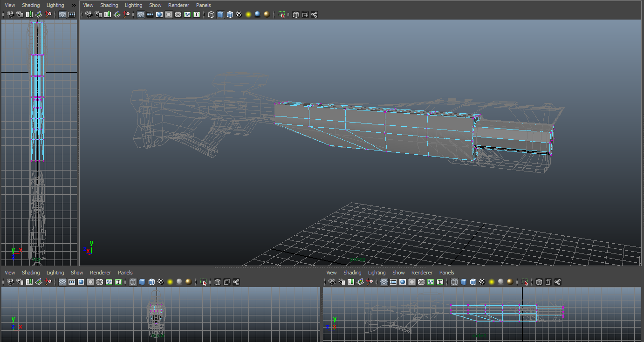
Task: Click Isolate Select icon in perspective viewport toolbar
Action: pyautogui.click(x=282, y=14)
